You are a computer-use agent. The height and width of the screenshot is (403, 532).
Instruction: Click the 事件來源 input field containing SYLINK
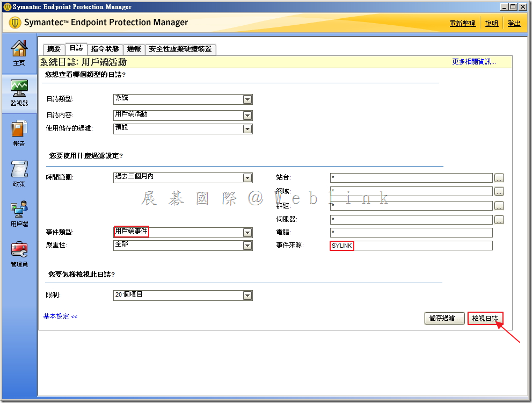(411, 246)
